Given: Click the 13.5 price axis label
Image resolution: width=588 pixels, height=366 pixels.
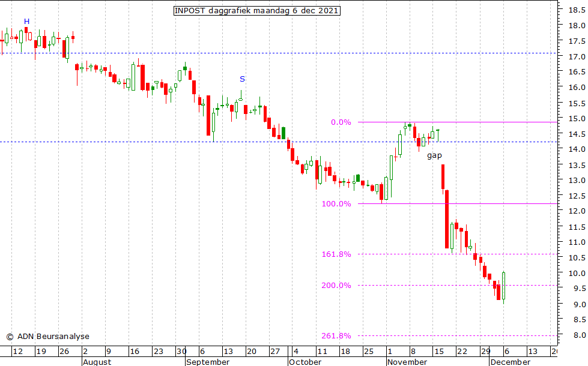Looking at the screenshot, I should pyautogui.click(x=577, y=165).
